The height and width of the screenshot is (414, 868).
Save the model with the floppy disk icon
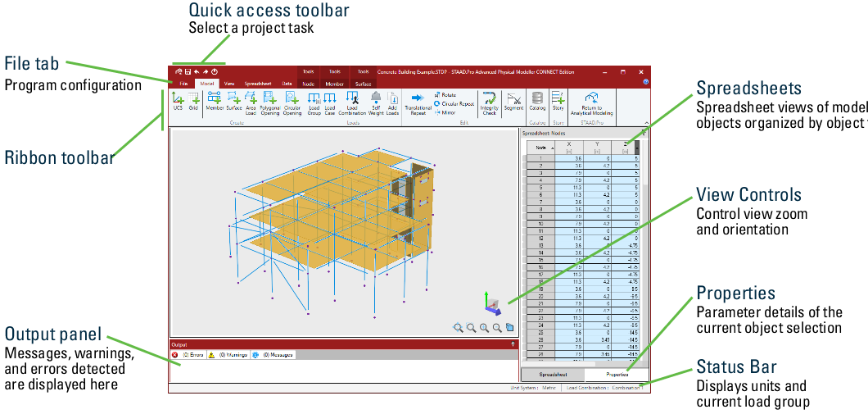click(188, 72)
